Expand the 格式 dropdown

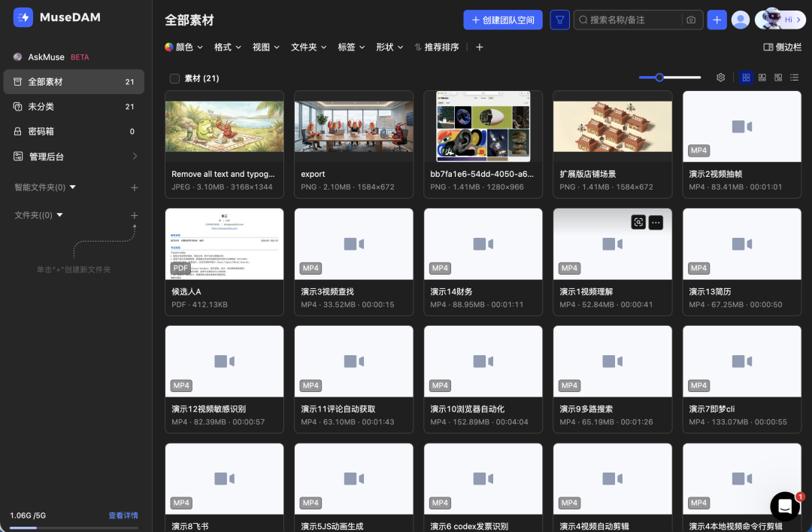[x=228, y=47]
